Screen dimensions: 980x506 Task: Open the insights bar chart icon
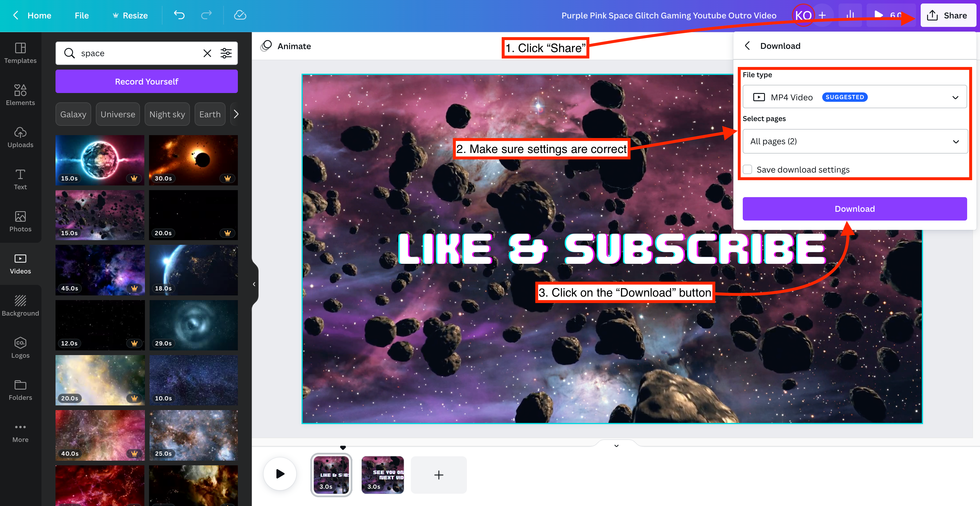(x=850, y=15)
